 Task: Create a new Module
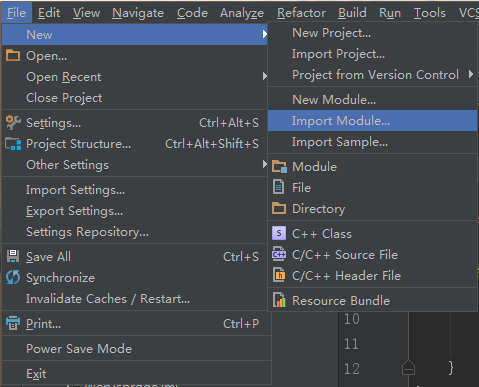tap(372, 166)
